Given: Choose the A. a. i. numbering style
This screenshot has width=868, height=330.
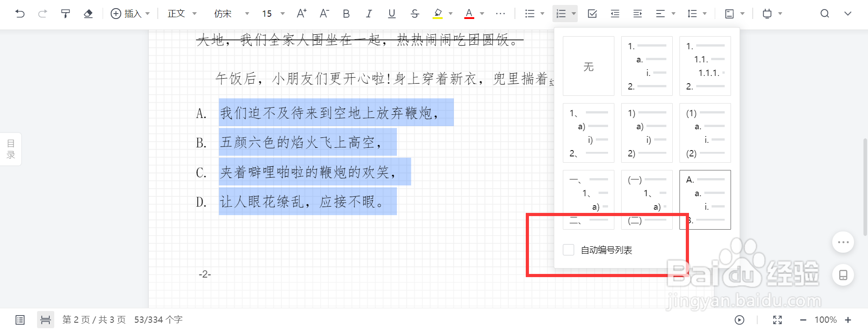Looking at the screenshot, I should tap(705, 200).
